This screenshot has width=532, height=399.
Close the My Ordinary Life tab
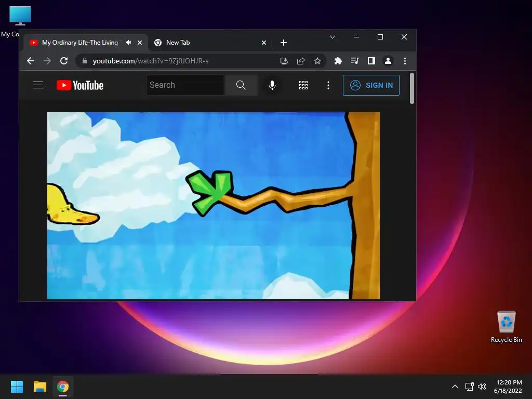pyautogui.click(x=139, y=43)
